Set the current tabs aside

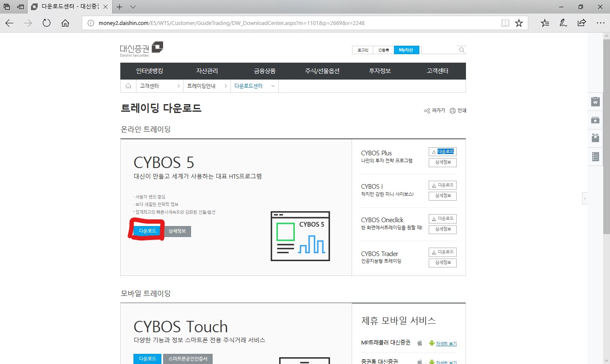click(20, 7)
